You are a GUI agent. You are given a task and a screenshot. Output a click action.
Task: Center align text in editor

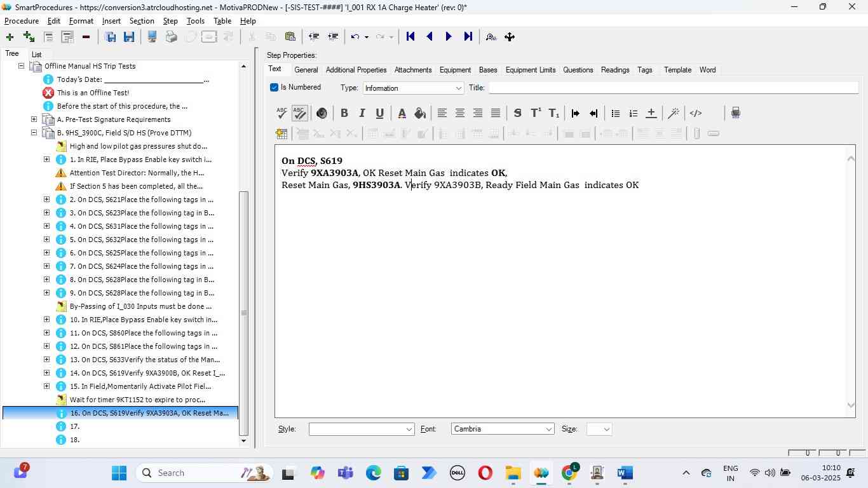tap(459, 113)
